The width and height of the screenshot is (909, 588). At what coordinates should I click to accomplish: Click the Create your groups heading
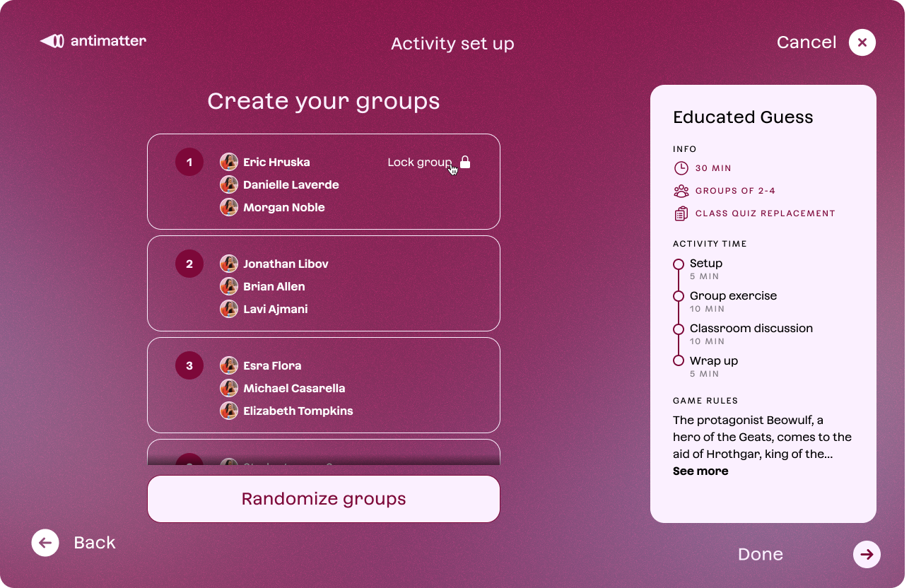(324, 102)
